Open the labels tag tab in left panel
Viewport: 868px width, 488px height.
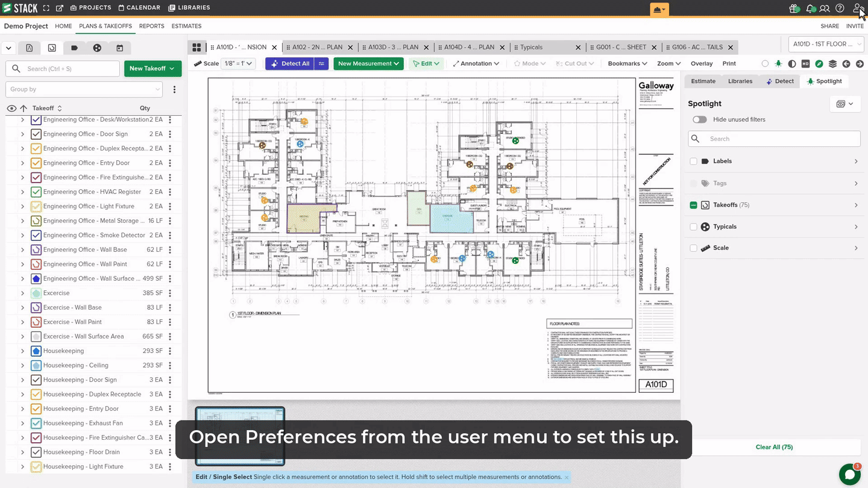pyautogui.click(x=74, y=48)
